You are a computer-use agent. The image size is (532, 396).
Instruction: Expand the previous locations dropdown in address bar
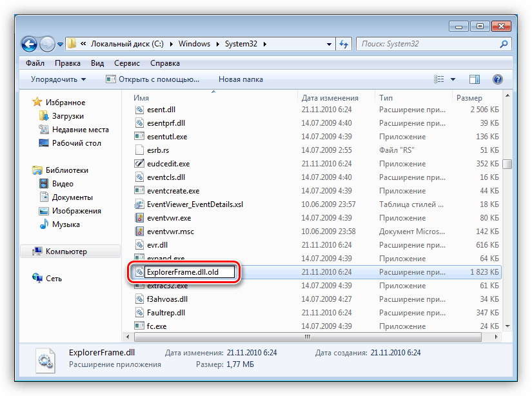(329, 45)
